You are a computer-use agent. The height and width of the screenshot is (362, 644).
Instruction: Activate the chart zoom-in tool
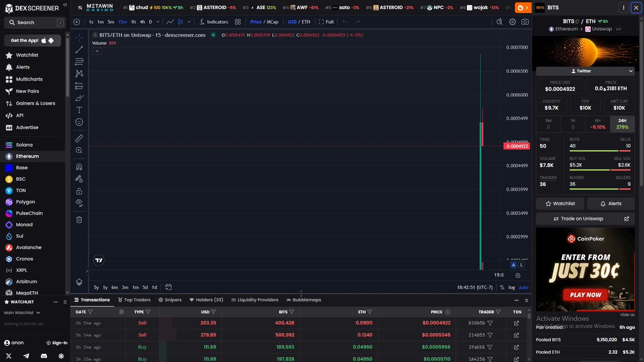[x=79, y=151]
